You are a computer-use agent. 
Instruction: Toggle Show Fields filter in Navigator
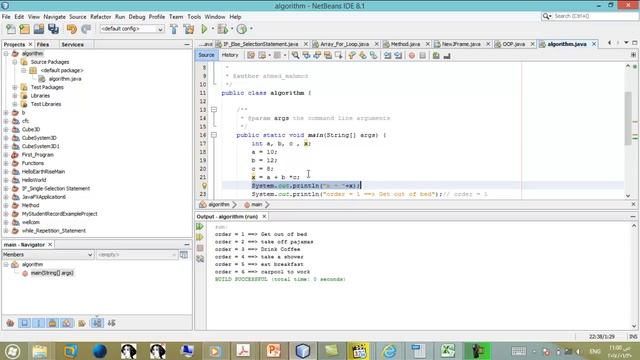tap(24, 323)
